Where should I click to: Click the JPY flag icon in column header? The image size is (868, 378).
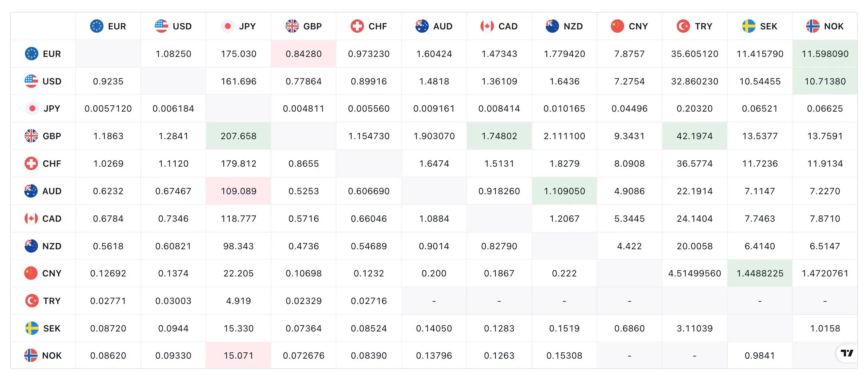pos(227,26)
